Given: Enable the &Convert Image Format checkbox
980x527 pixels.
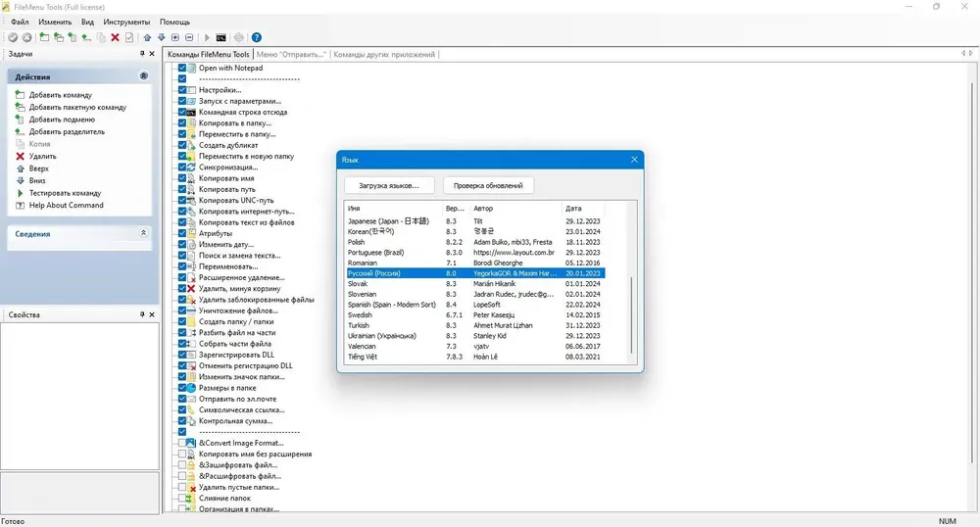Looking at the screenshot, I should [x=182, y=443].
